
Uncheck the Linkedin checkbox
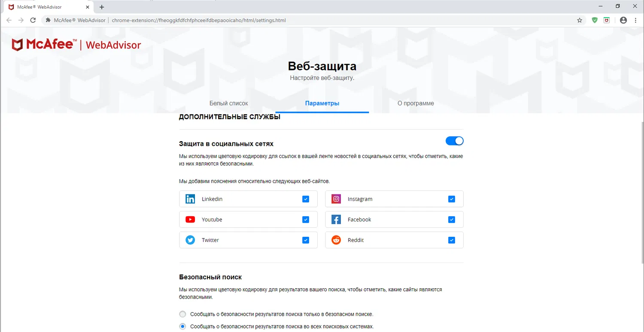306,199
